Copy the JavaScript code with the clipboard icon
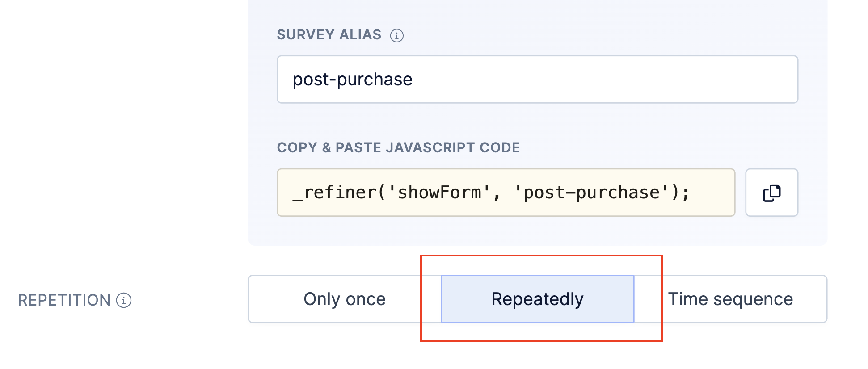 [x=771, y=193]
